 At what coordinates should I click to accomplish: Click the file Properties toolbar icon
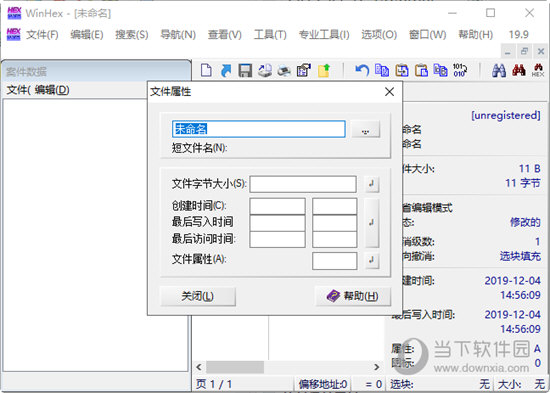pos(304,70)
